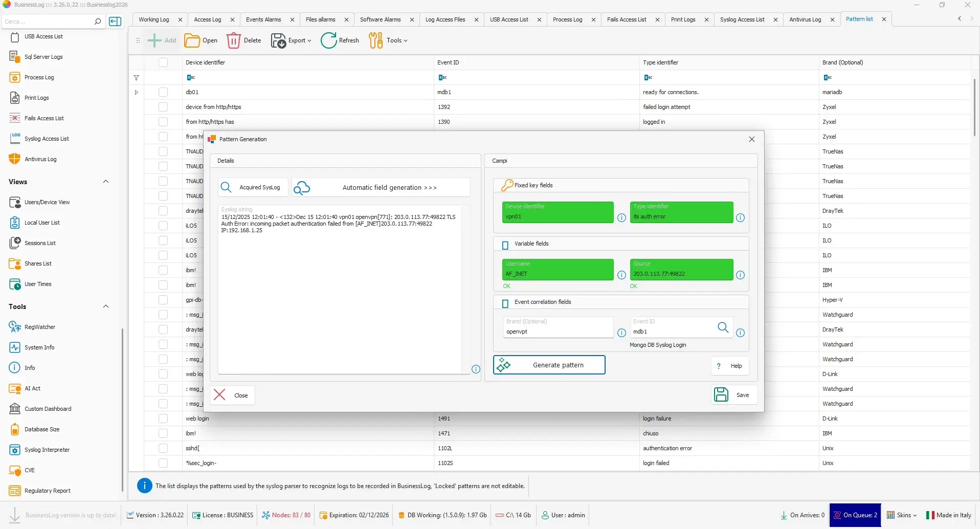Switch to the Software Alarms tab
This screenshot has width=980, height=529.
pos(380,19)
